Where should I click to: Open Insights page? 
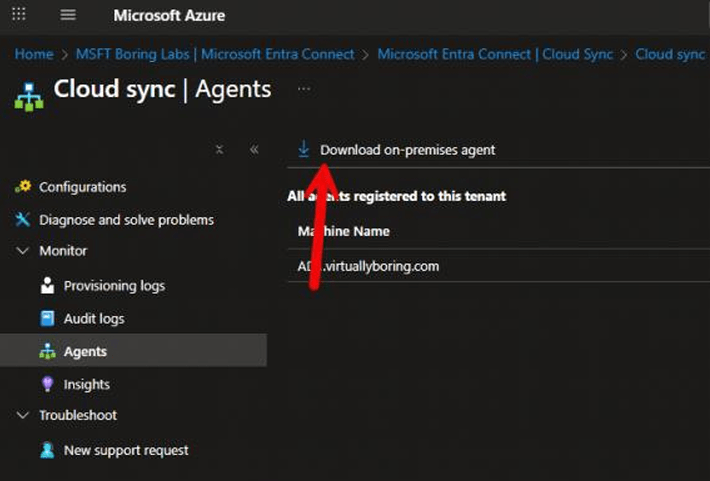click(x=86, y=385)
